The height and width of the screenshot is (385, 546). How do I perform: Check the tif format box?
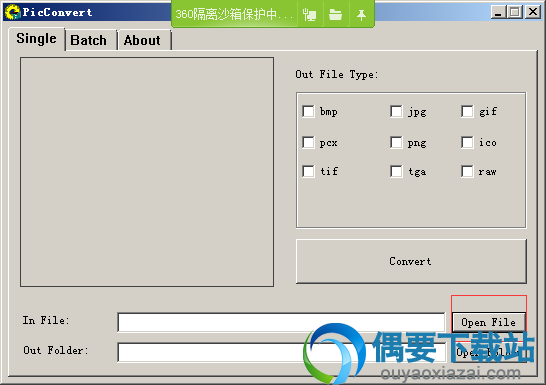(308, 171)
